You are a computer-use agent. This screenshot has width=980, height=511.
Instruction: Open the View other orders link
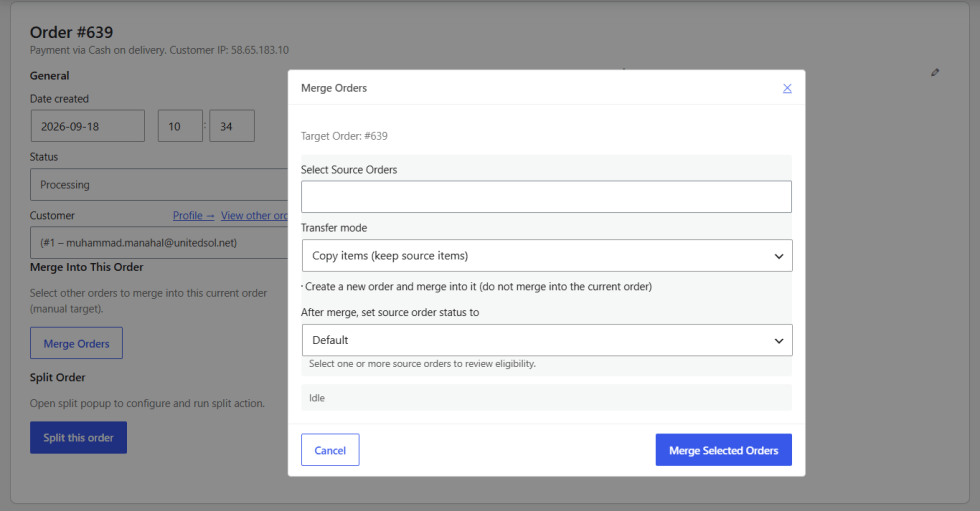(254, 216)
